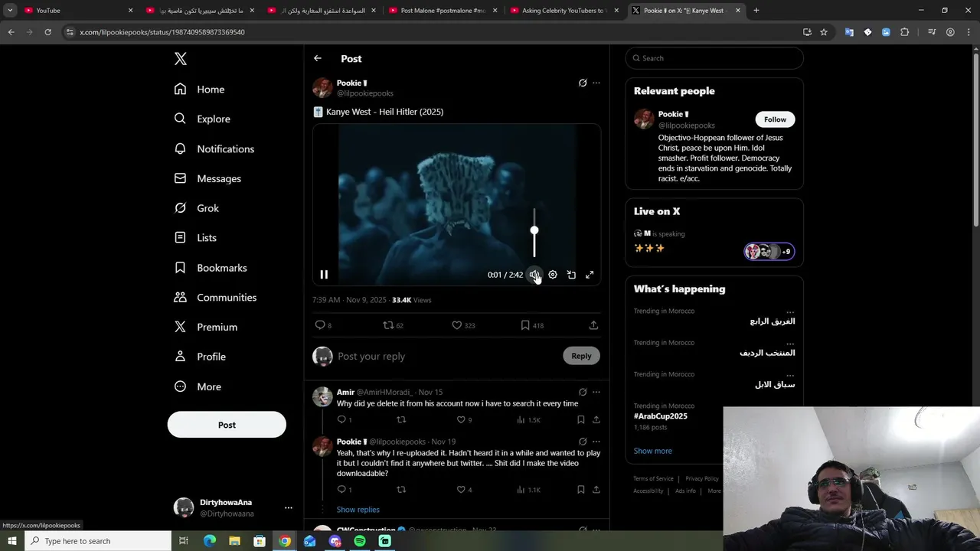Join the Live on X space listeners
The height and width of the screenshot is (551, 980).
pyautogui.click(x=769, y=251)
